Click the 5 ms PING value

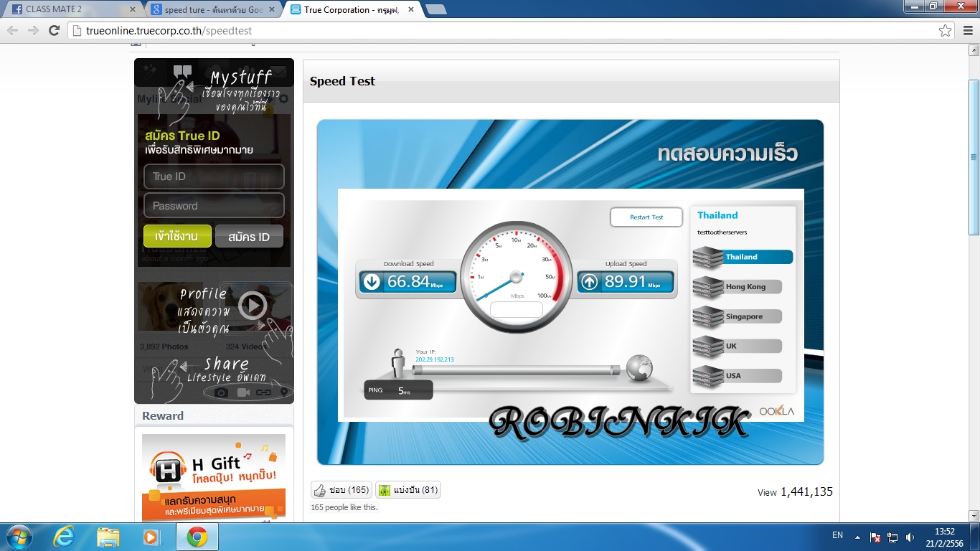[405, 390]
